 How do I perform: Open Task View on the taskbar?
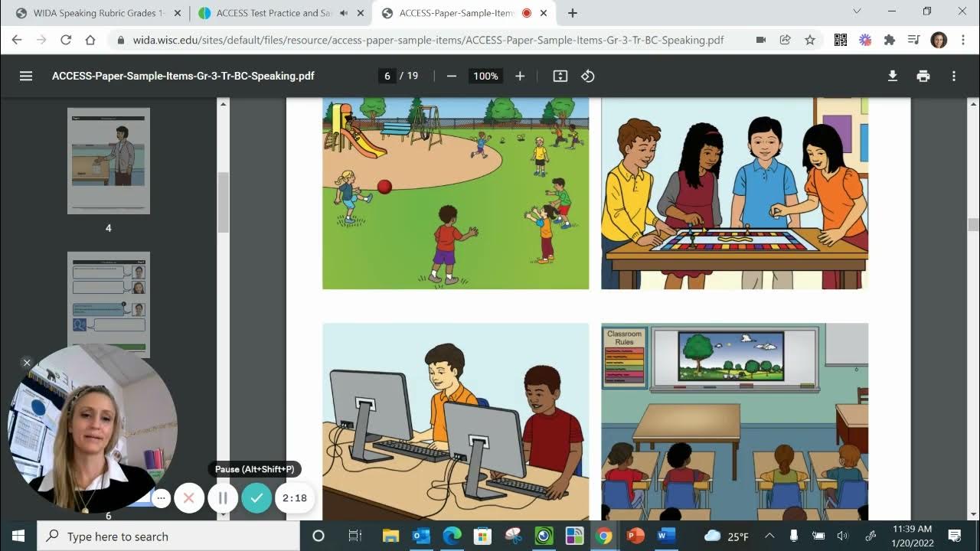(354, 536)
